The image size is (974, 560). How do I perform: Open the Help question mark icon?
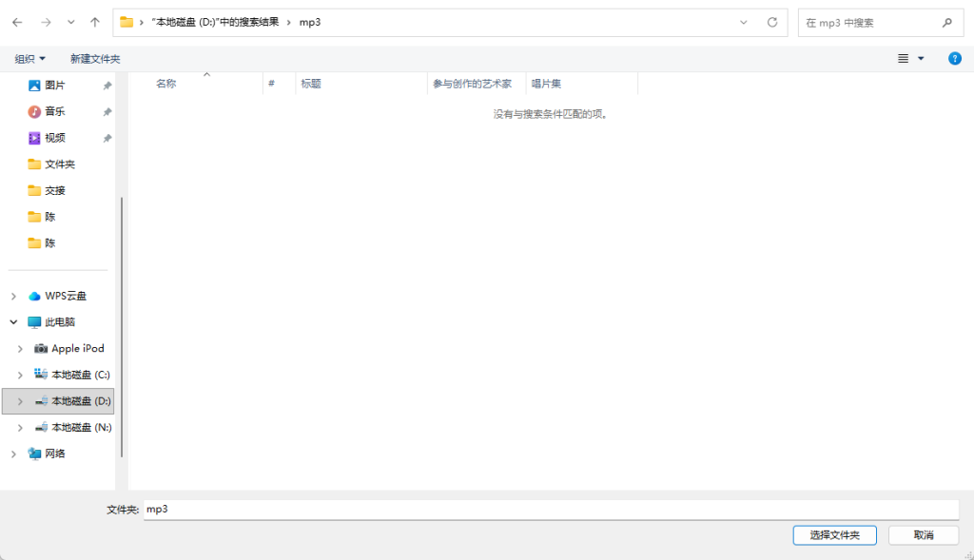click(x=954, y=59)
